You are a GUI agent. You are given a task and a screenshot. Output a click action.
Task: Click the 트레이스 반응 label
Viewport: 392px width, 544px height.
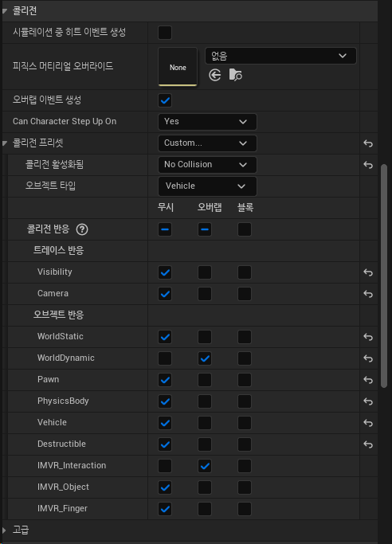point(59,250)
